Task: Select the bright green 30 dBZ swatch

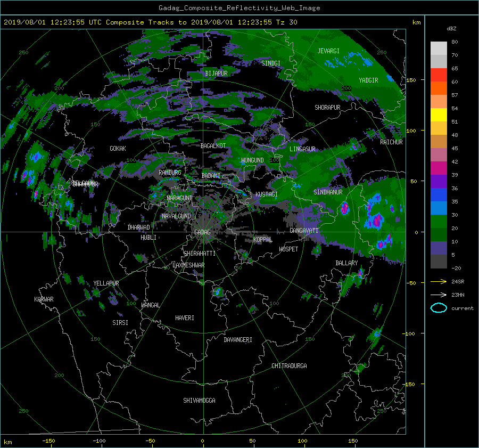Action: click(439, 222)
